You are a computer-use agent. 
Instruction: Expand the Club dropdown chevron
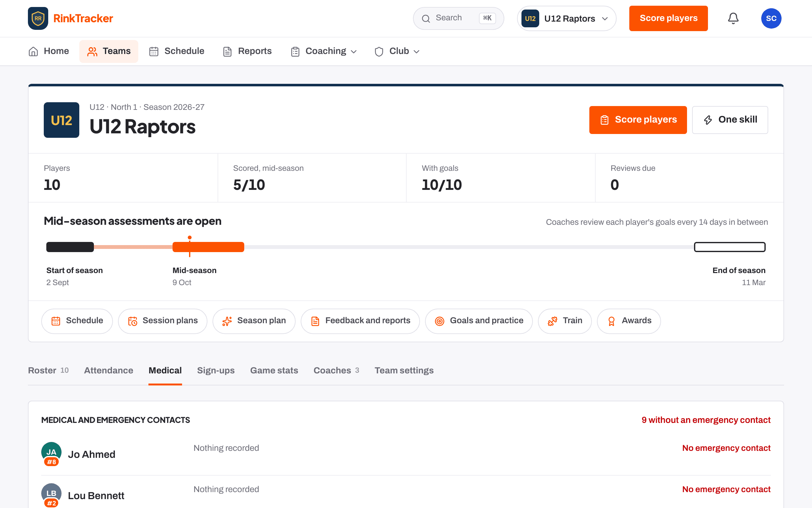[x=416, y=51]
